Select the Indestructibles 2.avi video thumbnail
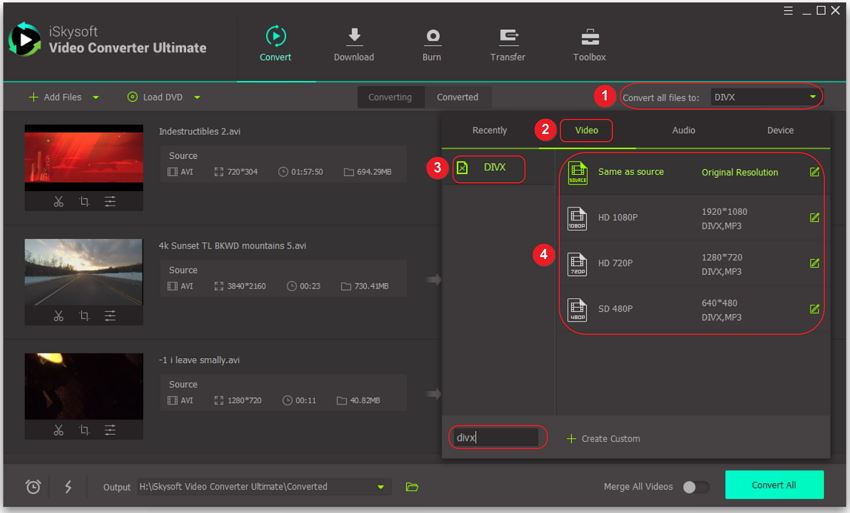Screen dimensions: 850x513 [84, 157]
